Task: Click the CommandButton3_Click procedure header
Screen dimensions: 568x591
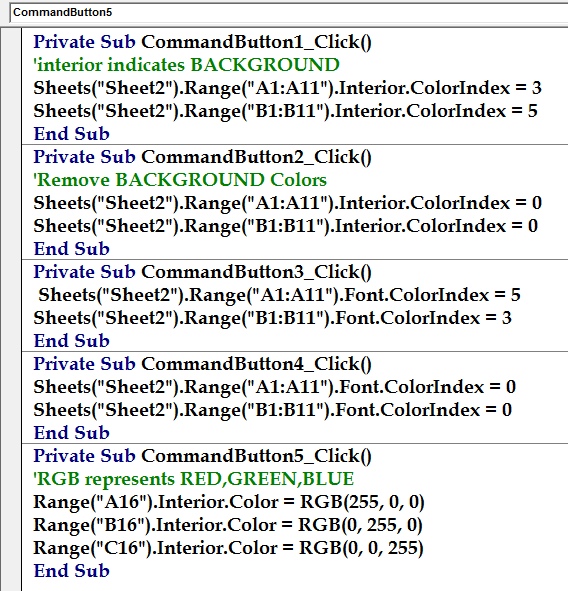Action: [x=202, y=272]
